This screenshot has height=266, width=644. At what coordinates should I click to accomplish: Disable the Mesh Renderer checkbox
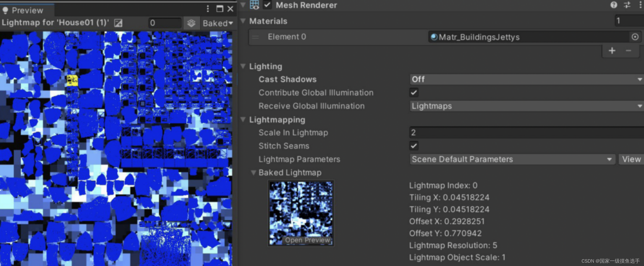[267, 5]
